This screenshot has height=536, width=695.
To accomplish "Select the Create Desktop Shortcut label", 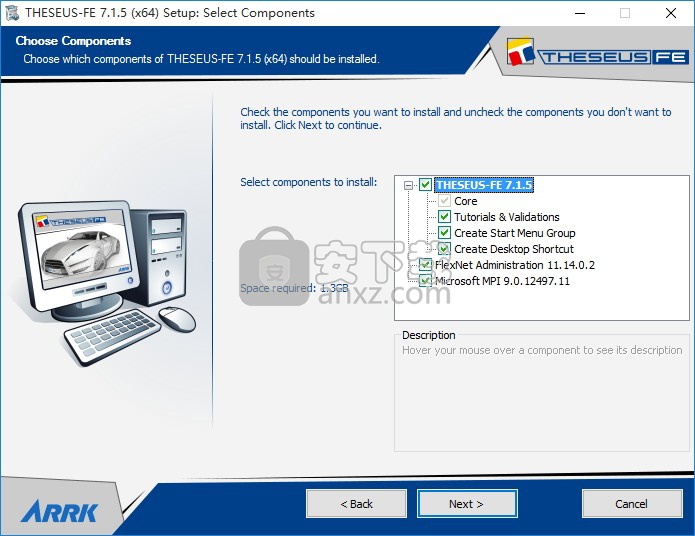I will tap(514, 249).
